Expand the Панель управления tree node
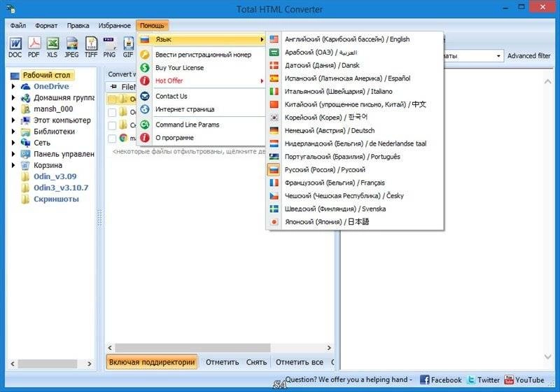 13,154
